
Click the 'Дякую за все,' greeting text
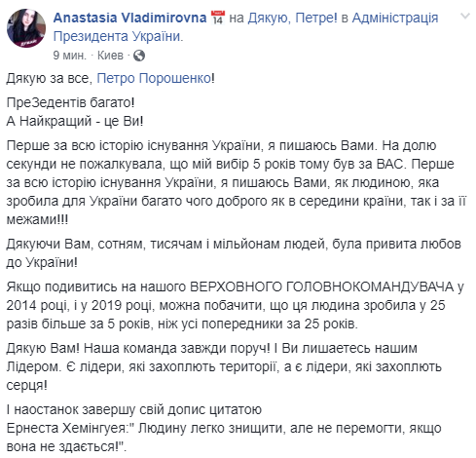50,78
